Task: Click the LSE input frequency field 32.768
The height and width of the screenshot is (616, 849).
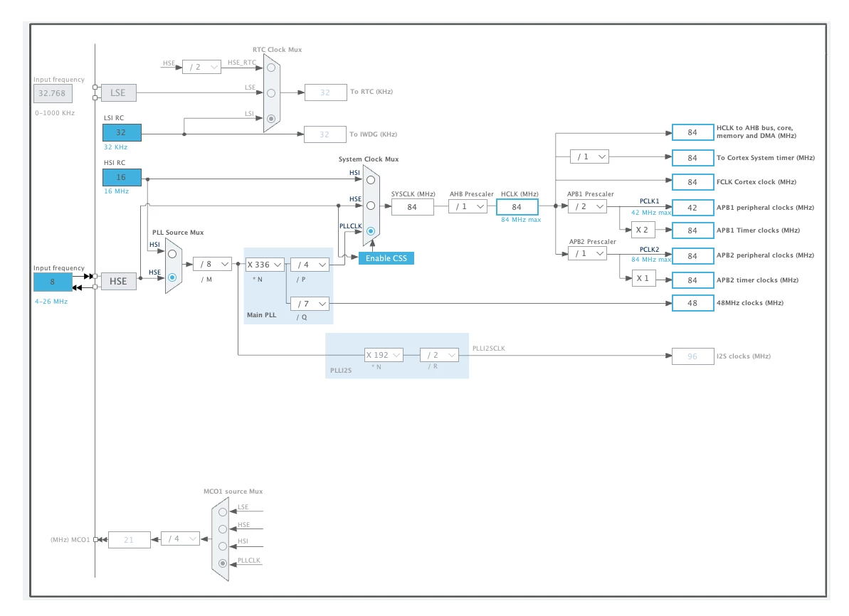Action: [53, 93]
